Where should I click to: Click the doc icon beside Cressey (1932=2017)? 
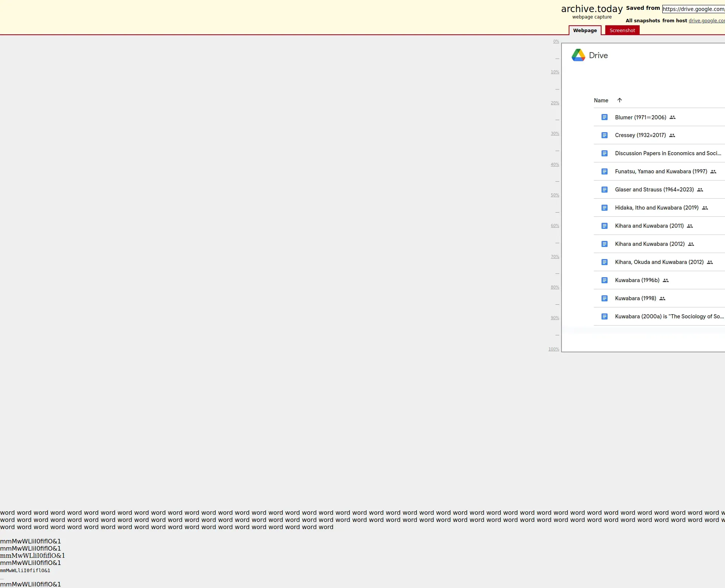(x=604, y=135)
